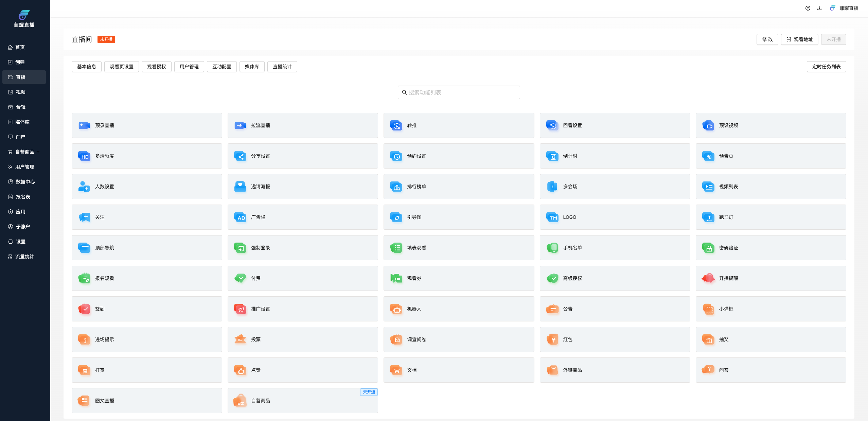This screenshot has height=421, width=868.
Task: Open the 定时任务列表 button
Action: pos(826,67)
